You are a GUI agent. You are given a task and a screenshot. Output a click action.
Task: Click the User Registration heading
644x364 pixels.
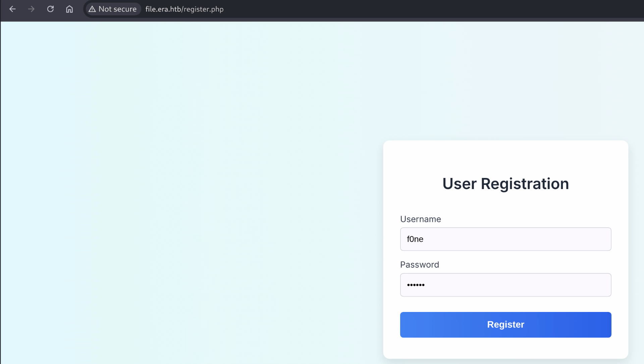click(x=505, y=184)
